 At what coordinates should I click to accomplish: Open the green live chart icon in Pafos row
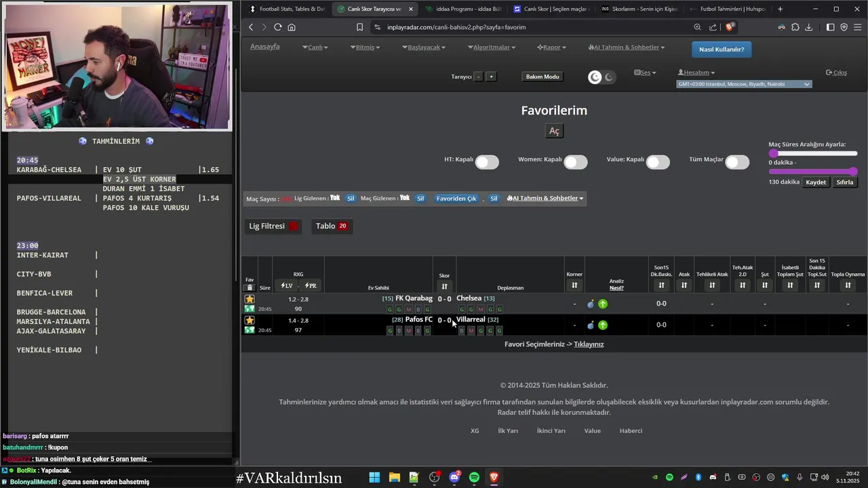click(250, 330)
